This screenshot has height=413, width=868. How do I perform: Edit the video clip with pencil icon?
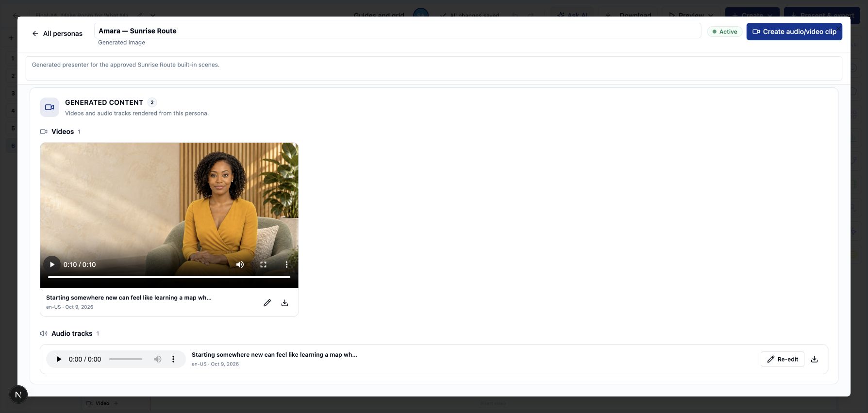267,303
